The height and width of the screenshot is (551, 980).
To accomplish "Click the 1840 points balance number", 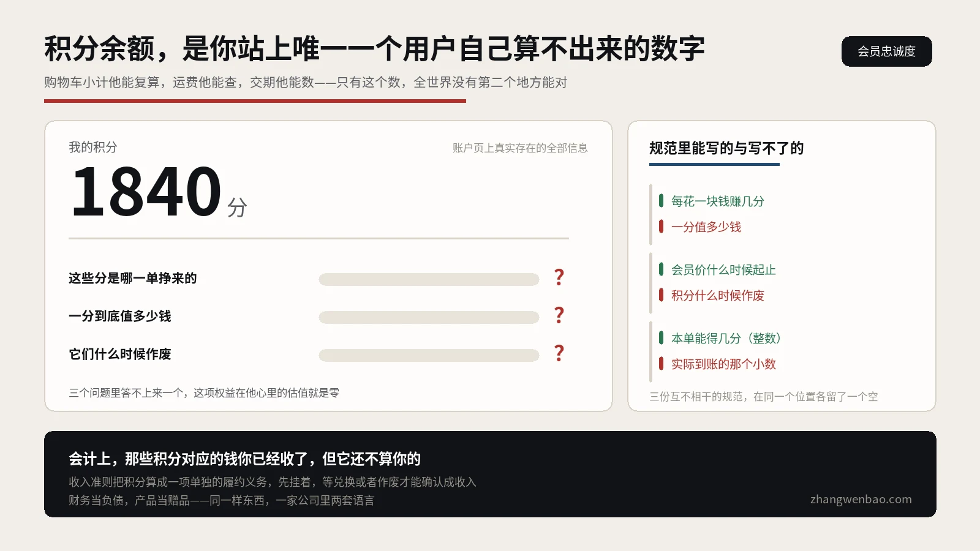I will coord(146,192).
